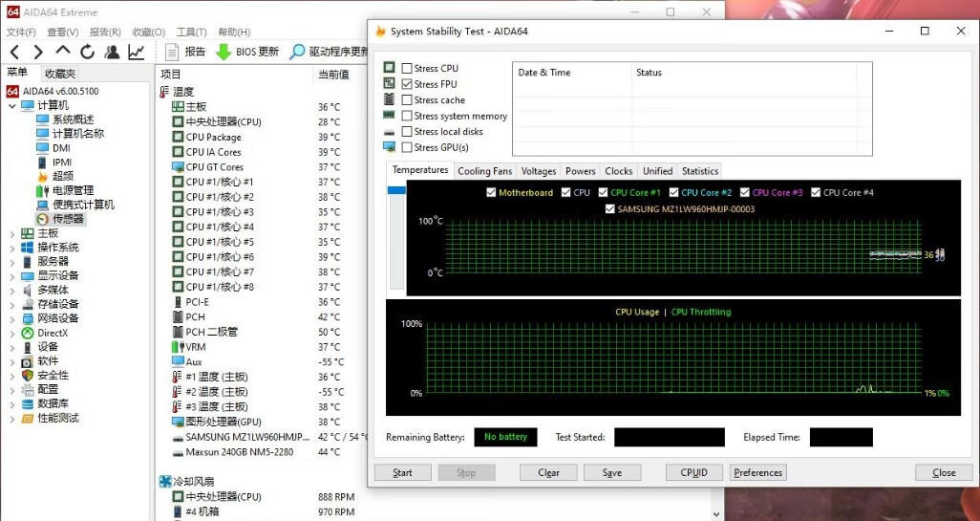Viewport: 980px width, 521px height.
Task: Enable Stress local disks checkbox
Action: tap(407, 131)
